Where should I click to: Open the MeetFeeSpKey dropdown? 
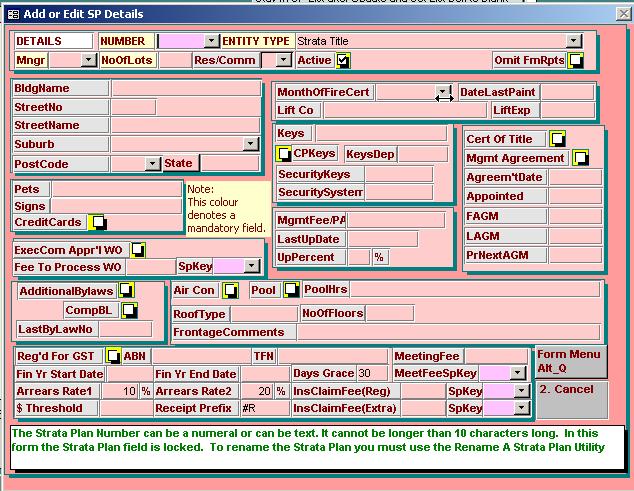tap(518, 373)
